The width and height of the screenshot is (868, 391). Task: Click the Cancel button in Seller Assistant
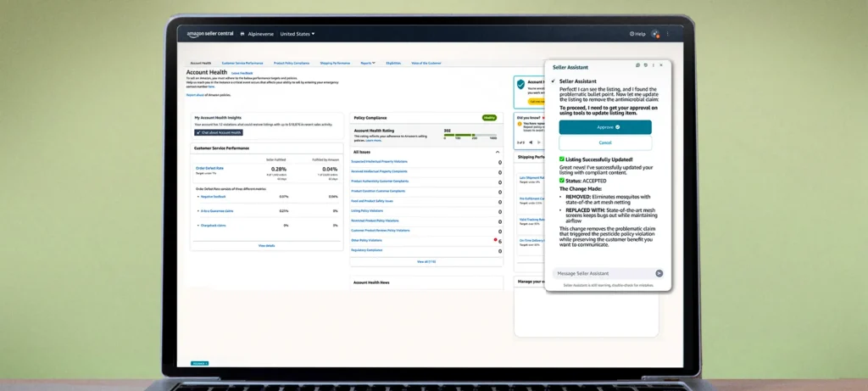[605, 142]
